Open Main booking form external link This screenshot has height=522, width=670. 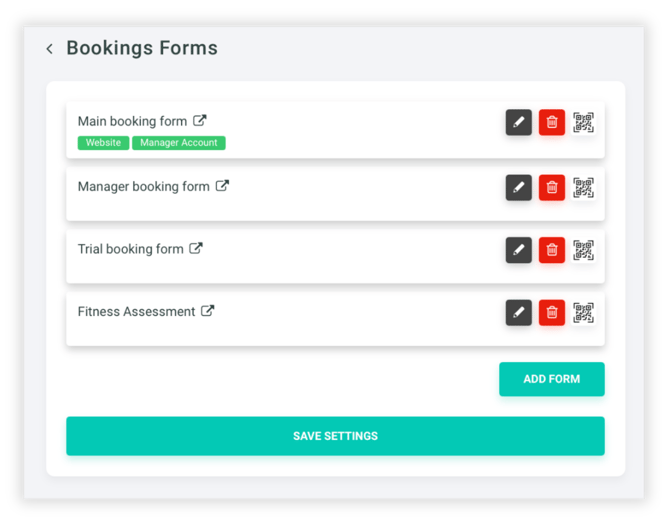(x=200, y=121)
